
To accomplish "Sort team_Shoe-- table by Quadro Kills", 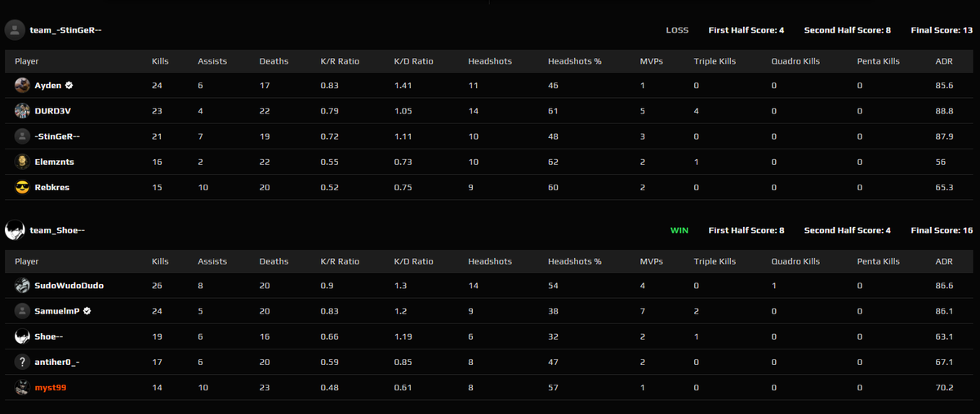I will (x=795, y=261).
